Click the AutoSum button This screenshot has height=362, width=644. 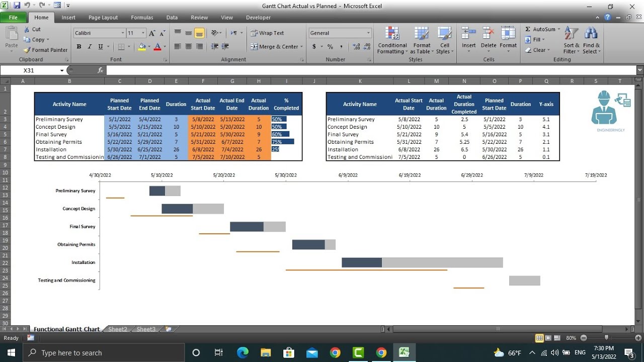[542, 29]
